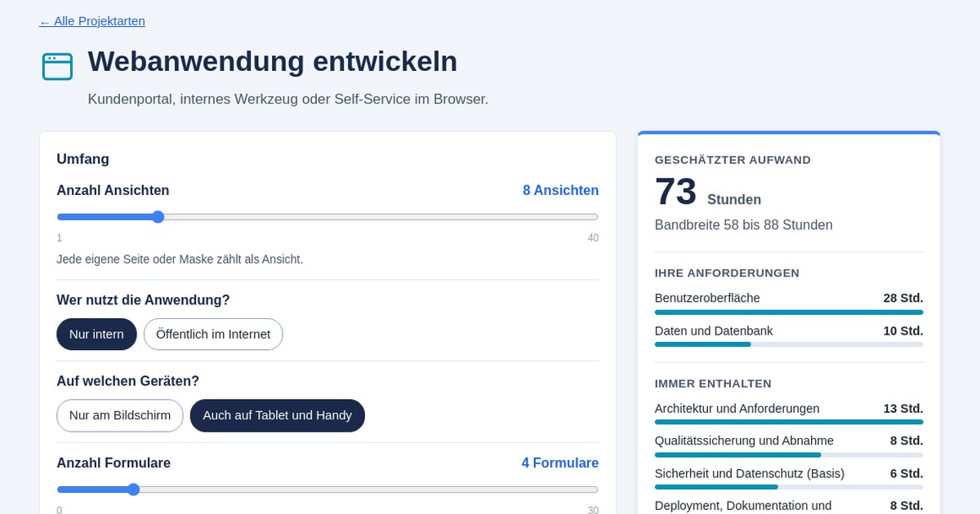The height and width of the screenshot is (514, 980).
Task: Click the 'IHRE ANFORDERUNGEN' heading
Action: point(727,273)
